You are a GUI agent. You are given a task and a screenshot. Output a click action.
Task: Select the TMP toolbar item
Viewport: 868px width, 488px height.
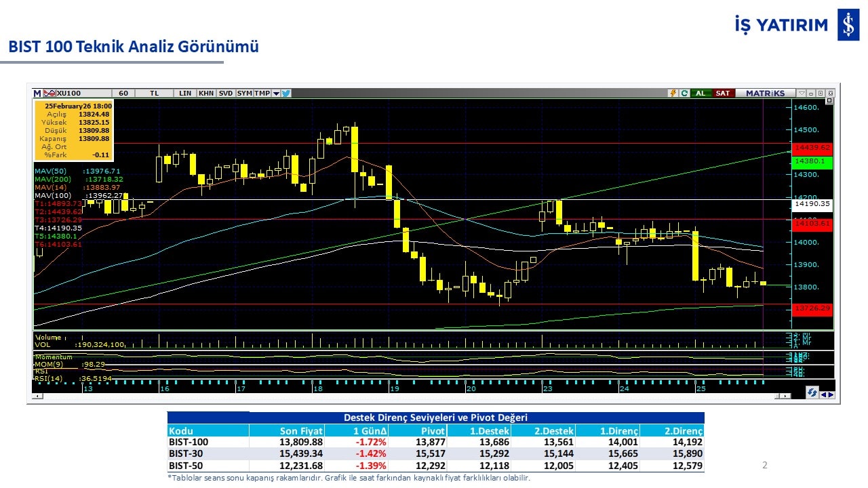pyautogui.click(x=261, y=93)
